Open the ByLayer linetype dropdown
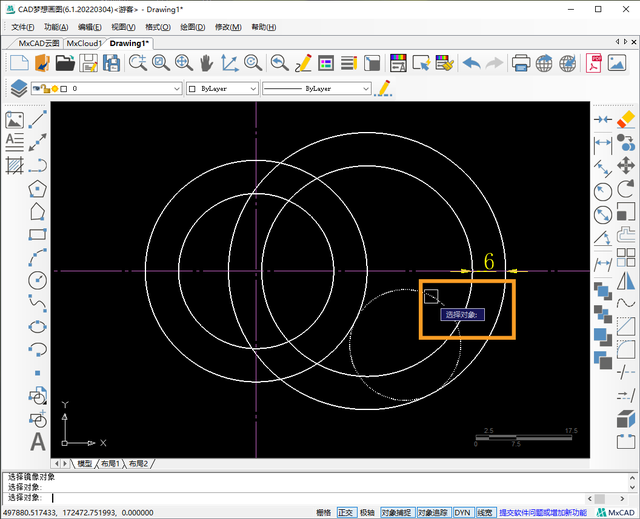Viewport: 640px width, 519px height. click(363, 89)
